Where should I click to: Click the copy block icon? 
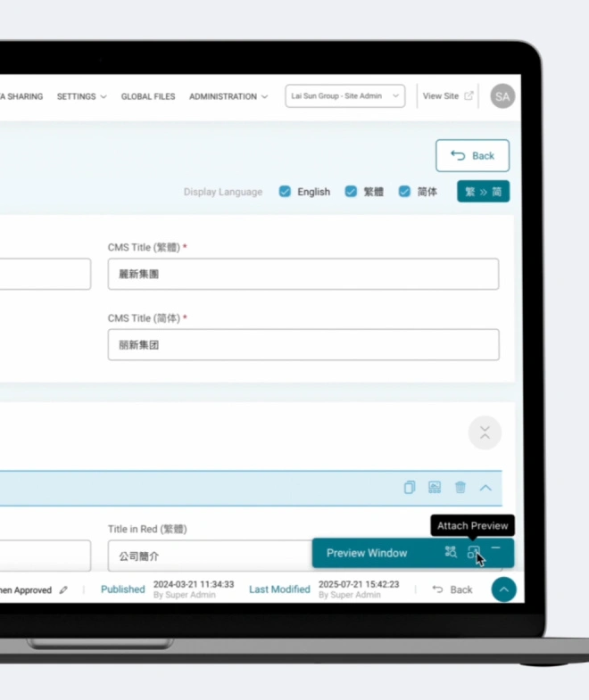coord(410,487)
